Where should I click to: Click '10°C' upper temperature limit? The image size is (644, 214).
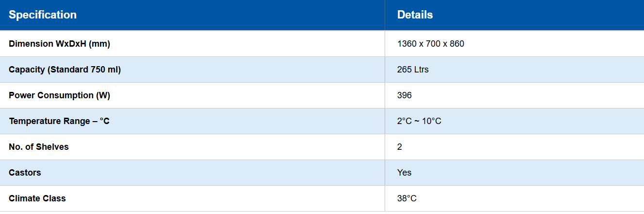click(x=431, y=121)
